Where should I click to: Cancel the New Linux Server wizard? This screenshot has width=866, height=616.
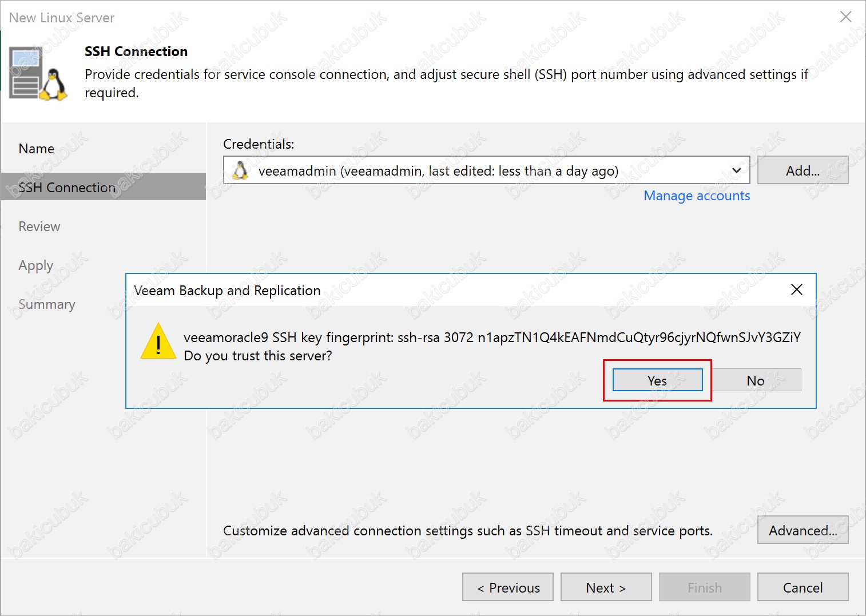point(803,587)
